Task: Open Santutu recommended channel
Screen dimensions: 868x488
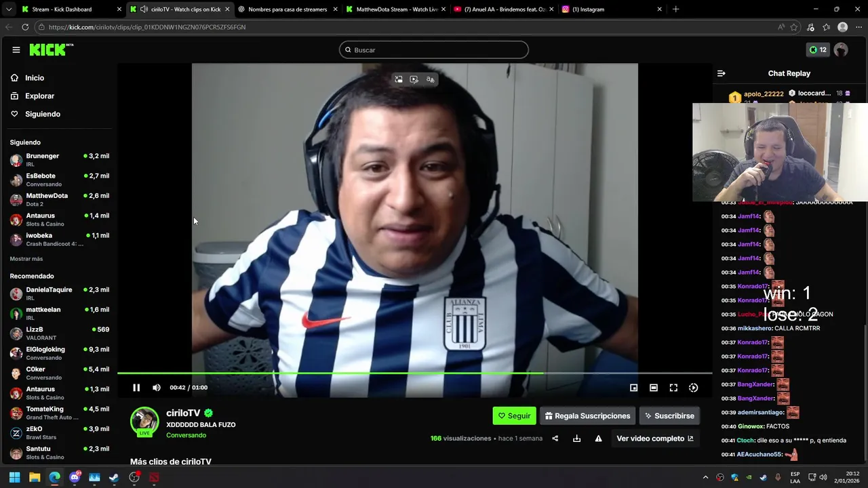Action: click(60, 453)
